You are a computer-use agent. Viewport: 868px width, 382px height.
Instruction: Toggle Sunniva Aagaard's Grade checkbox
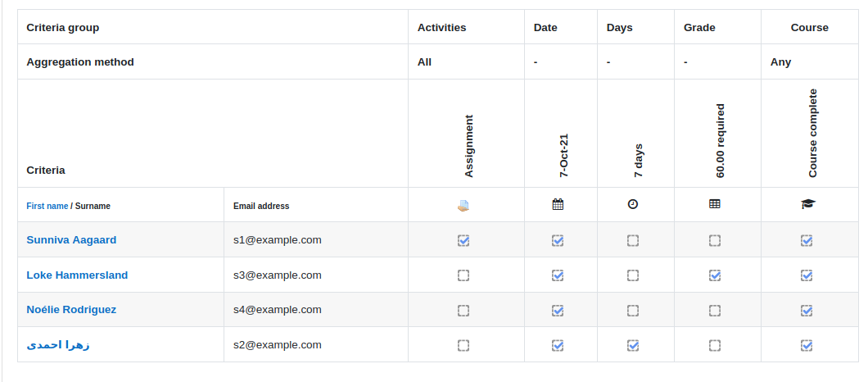pyautogui.click(x=715, y=241)
